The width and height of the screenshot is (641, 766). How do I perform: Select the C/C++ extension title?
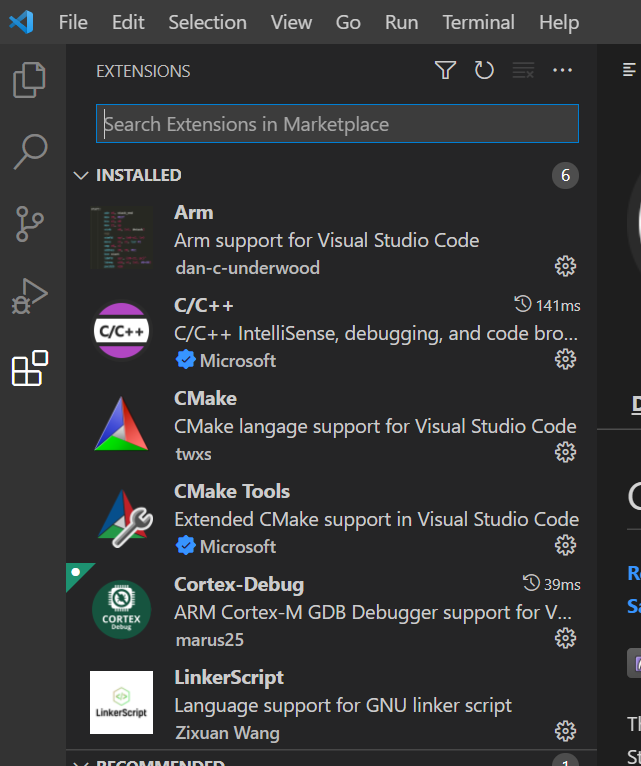[x=204, y=305]
